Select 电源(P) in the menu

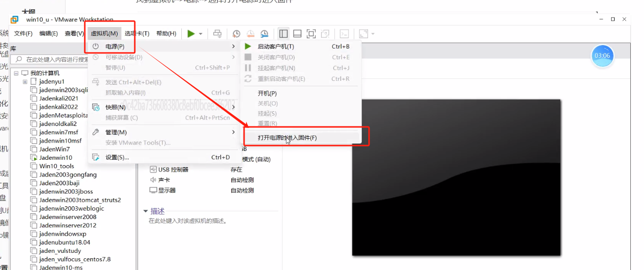pyautogui.click(x=164, y=46)
